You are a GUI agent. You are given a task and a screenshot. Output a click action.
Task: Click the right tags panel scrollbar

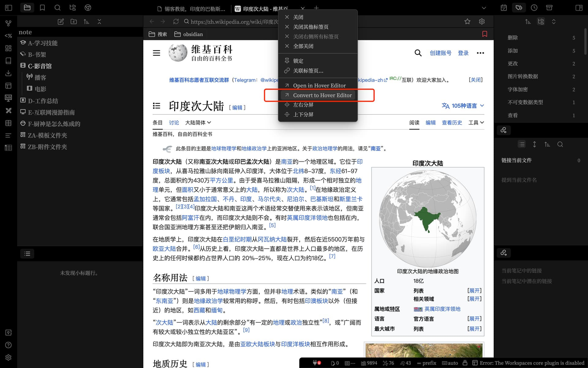pyautogui.click(x=586, y=41)
